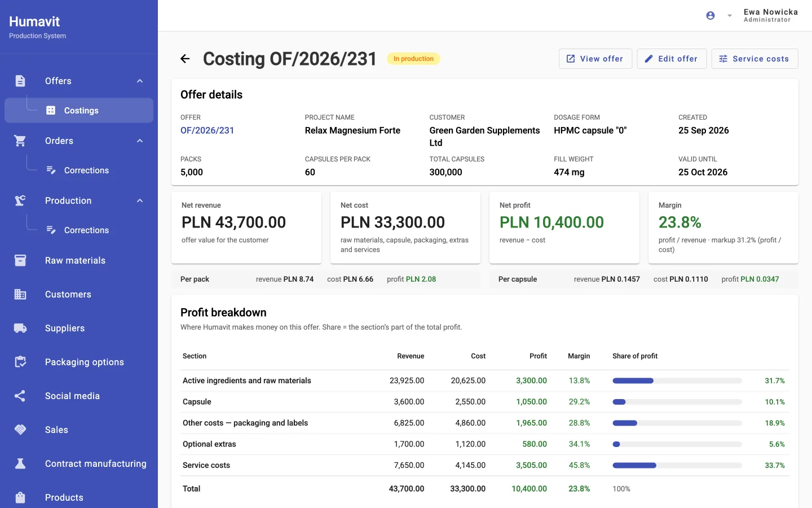The width and height of the screenshot is (812, 508).
Task: Select the Capsule row label
Action: (x=197, y=402)
